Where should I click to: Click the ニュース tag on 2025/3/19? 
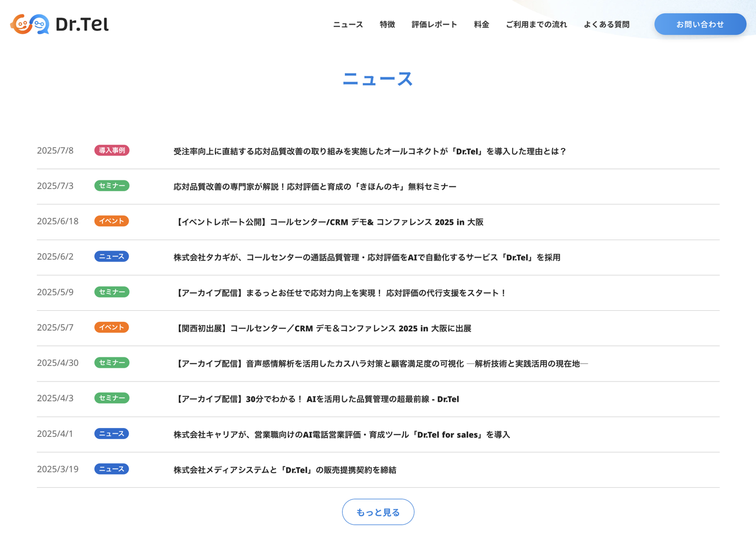pyautogui.click(x=112, y=469)
